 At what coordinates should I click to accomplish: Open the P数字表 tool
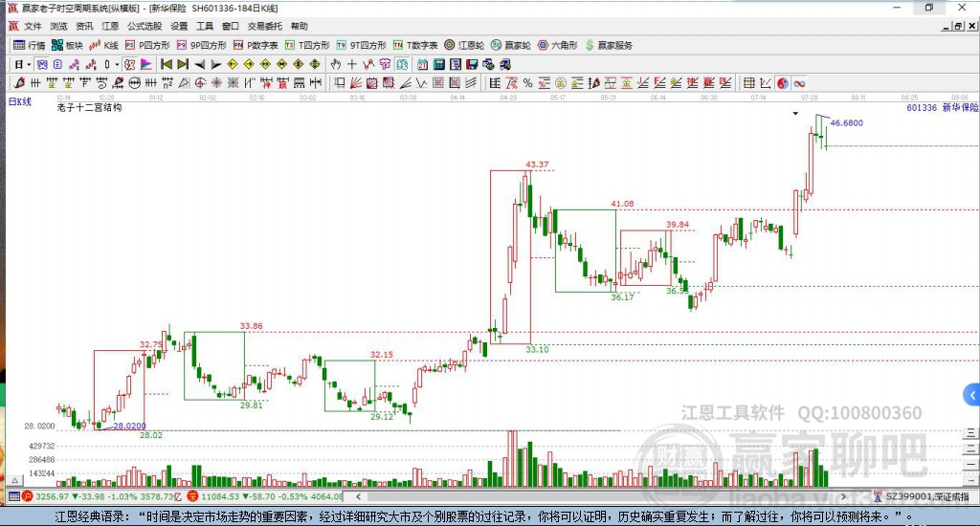(256, 45)
